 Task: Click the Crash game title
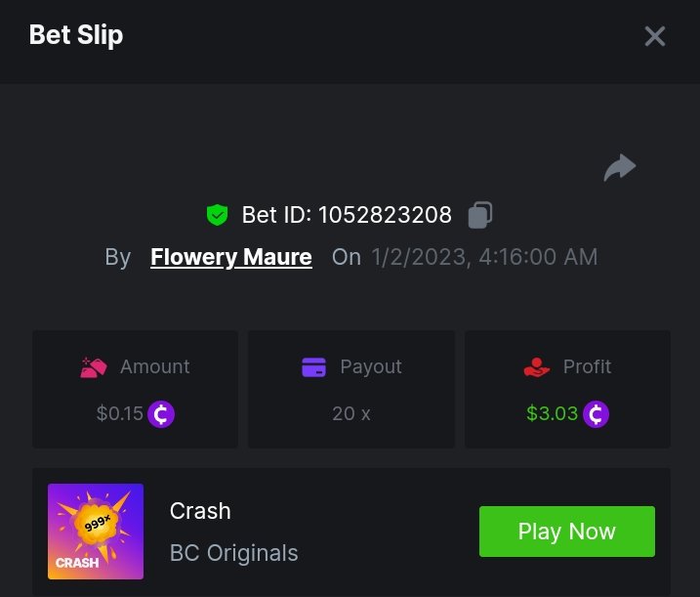tap(200, 511)
